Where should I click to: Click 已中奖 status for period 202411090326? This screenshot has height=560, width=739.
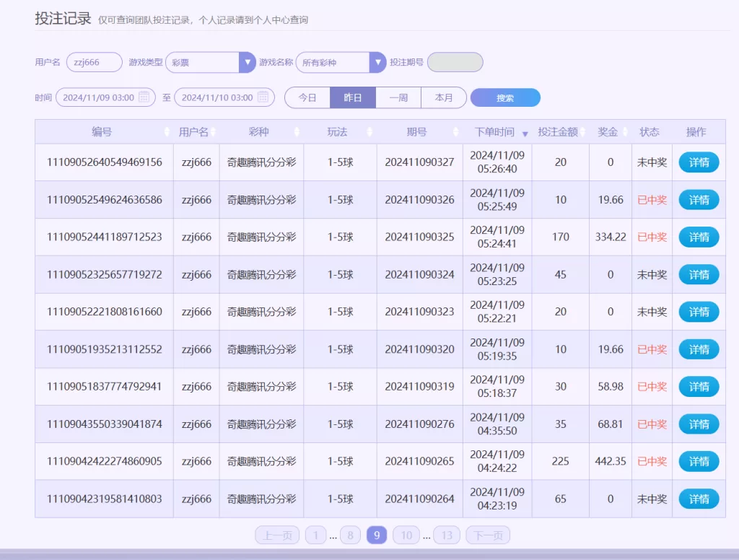click(x=652, y=200)
